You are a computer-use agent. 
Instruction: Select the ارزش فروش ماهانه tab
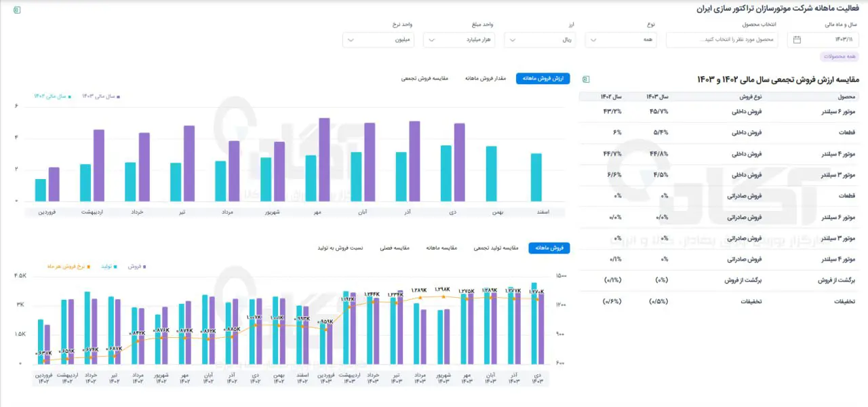coord(543,79)
